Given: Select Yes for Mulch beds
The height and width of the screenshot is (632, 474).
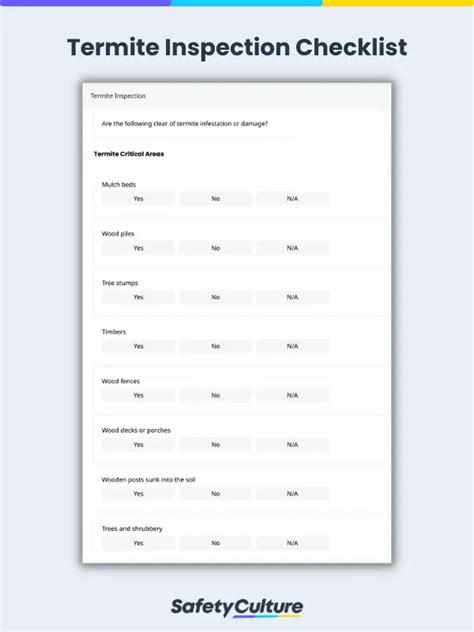Looking at the screenshot, I should (x=138, y=199).
